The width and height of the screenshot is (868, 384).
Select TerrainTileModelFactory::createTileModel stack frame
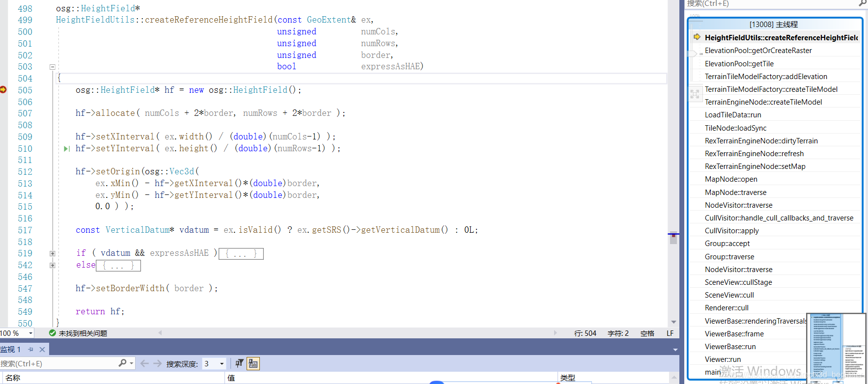[771, 89]
